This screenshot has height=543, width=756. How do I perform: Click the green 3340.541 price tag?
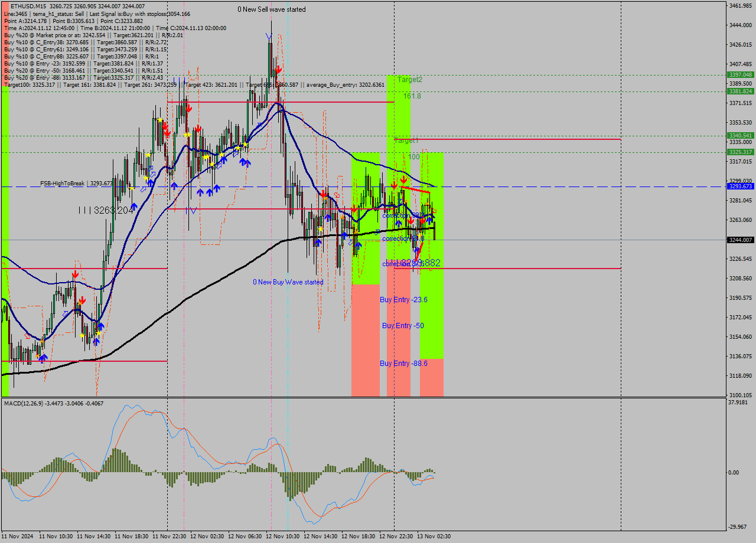740,136
